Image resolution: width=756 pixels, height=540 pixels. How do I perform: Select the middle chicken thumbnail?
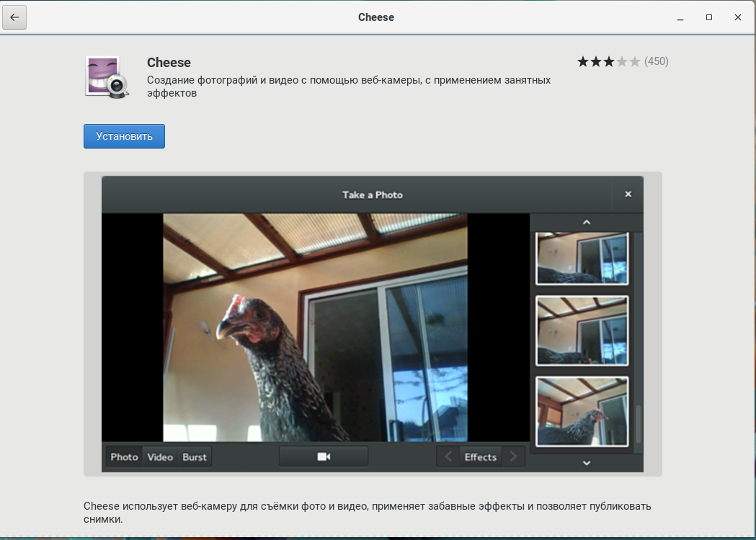point(582,331)
